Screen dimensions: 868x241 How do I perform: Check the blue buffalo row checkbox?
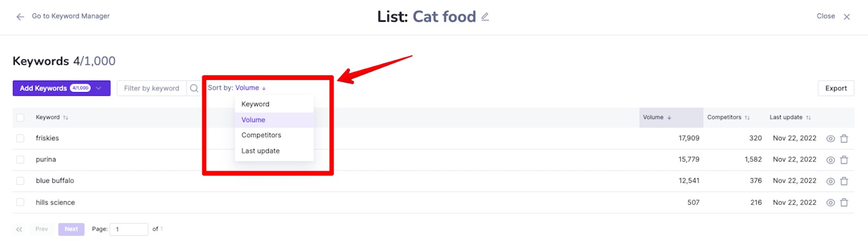tap(20, 181)
